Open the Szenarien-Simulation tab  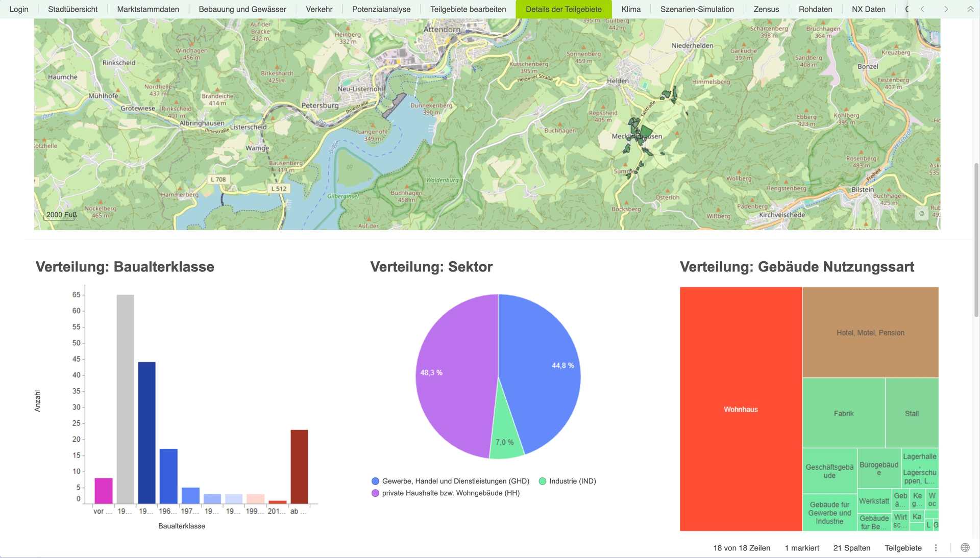tap(697, 9)
